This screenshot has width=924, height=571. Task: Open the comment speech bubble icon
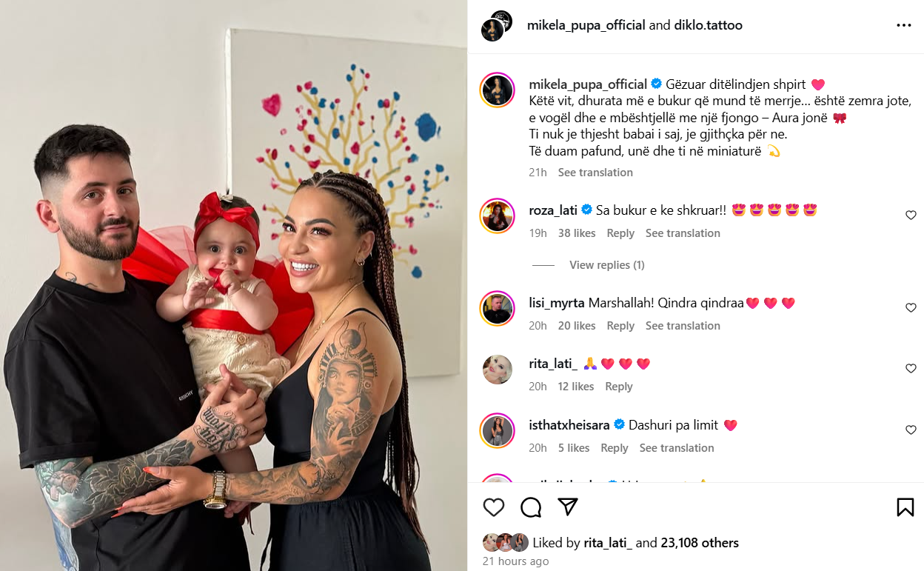531,507
